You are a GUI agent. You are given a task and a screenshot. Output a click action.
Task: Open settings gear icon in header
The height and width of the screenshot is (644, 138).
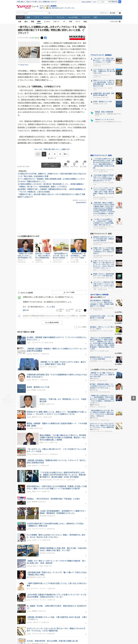tap(120, 13)
